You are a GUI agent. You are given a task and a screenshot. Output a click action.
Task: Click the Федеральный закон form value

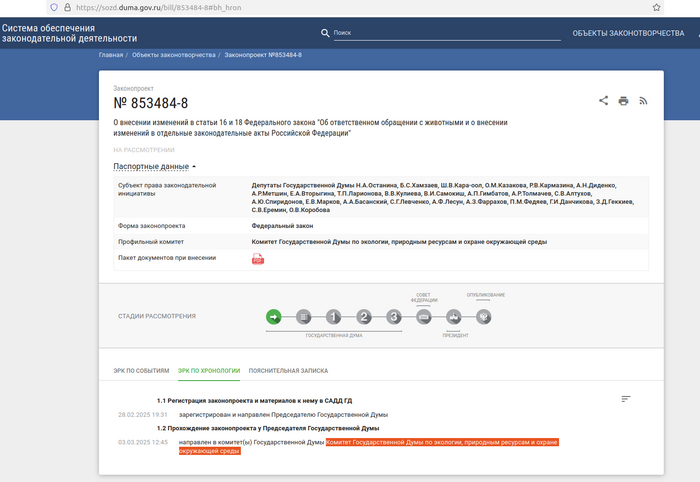(282, 226)
